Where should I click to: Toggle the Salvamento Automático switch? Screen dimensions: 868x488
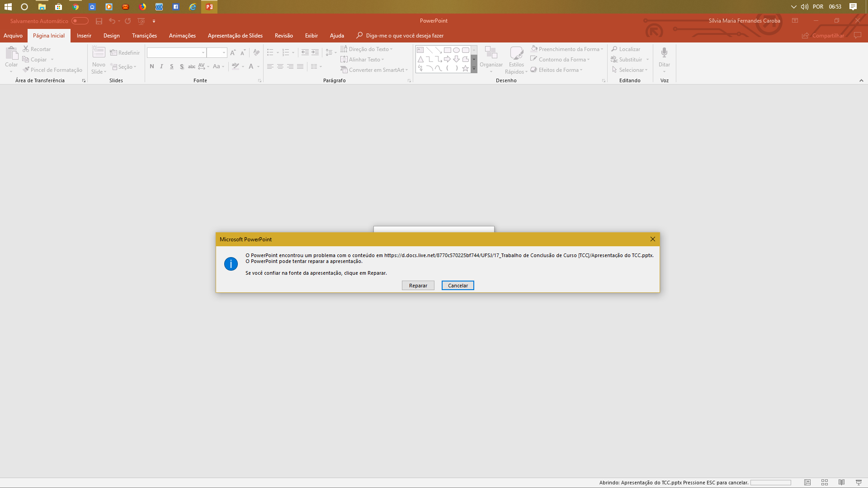point(80,21)
